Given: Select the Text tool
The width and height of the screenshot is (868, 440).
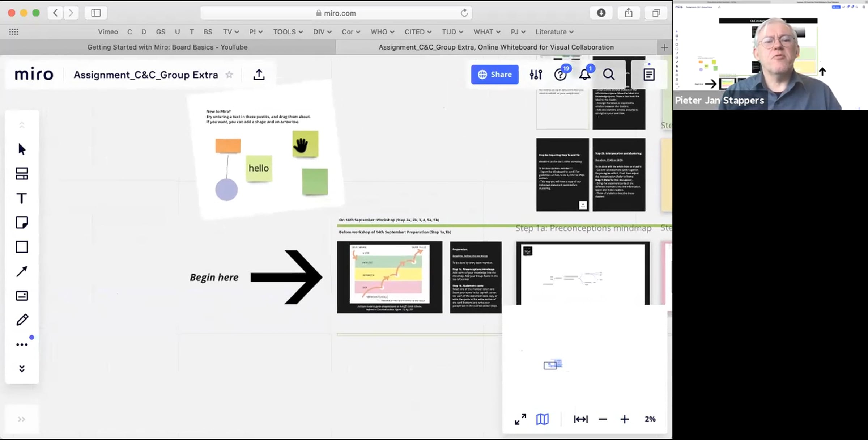Looking at the screenshot, I should [22, 198].
